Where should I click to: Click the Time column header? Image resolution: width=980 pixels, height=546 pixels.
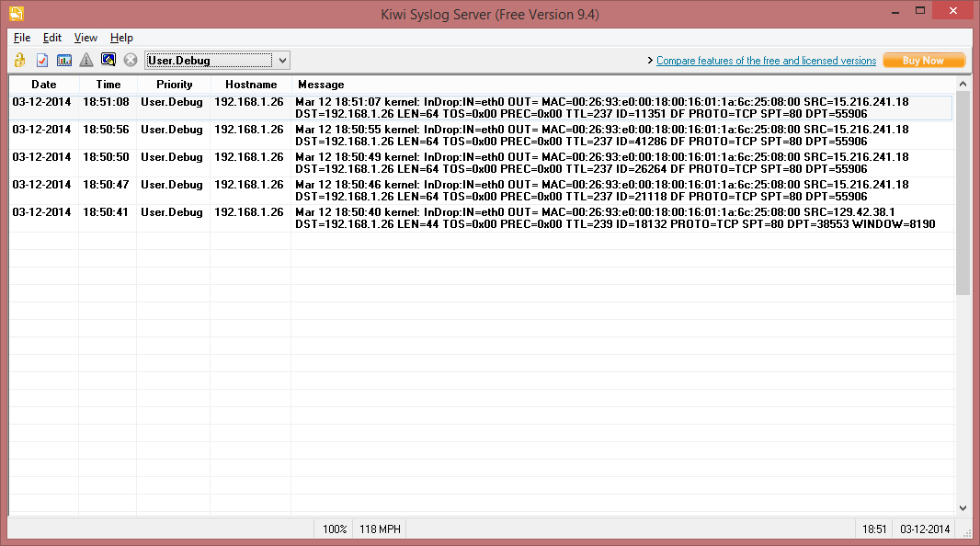108,85
